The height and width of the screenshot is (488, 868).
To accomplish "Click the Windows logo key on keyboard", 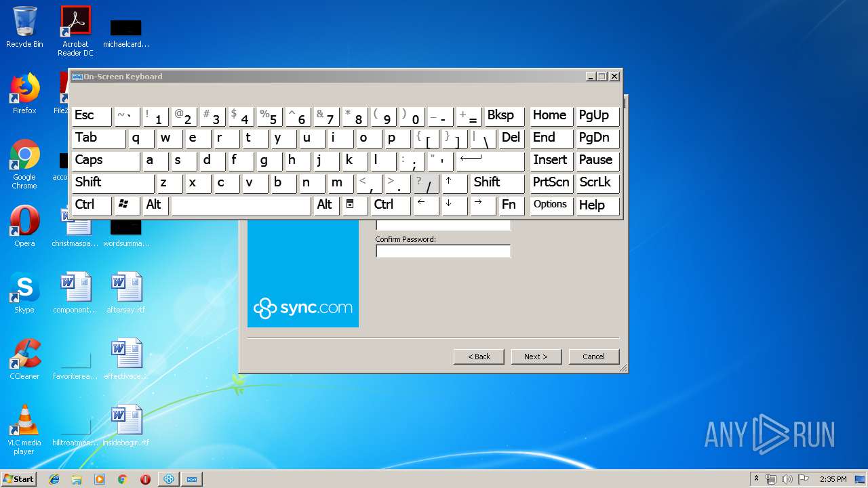I will pyautogui.click(x=127, y=205).
